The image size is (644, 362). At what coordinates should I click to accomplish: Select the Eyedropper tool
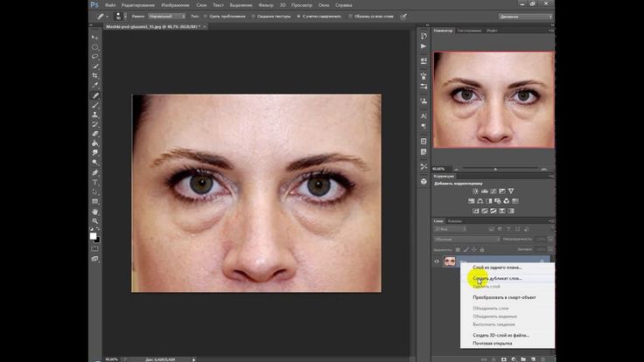[x=94, y=86]
